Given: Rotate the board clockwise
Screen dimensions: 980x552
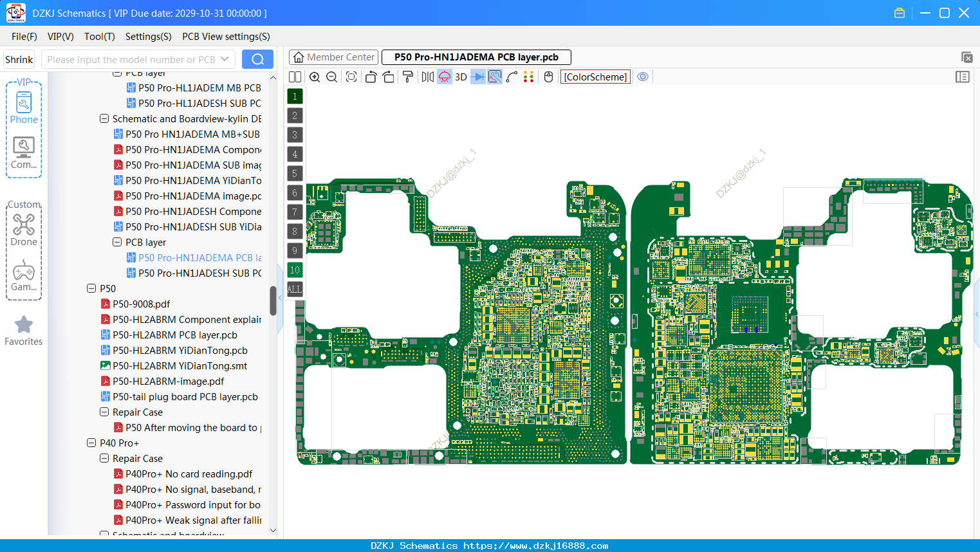Looking at the screenshot, I should pos(389,77).
